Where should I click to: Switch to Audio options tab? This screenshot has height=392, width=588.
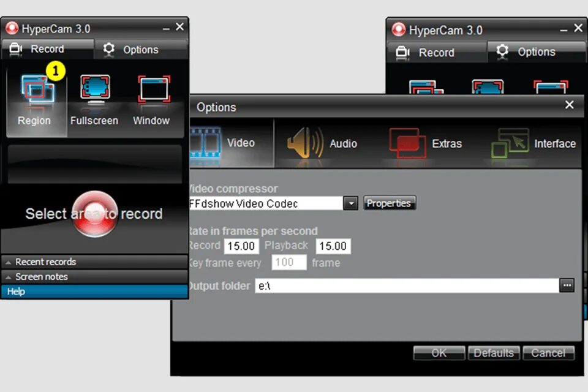pyautogui.click(x=323, y=144)
